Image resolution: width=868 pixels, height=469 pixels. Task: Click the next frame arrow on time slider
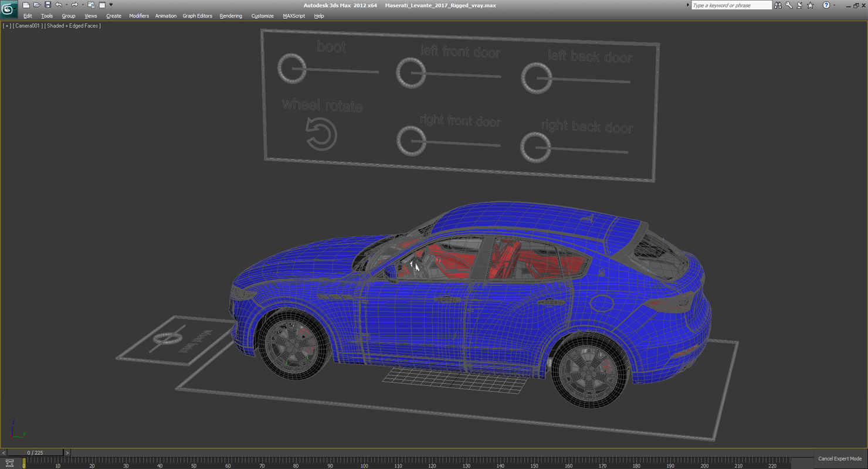click(x=67, y=453)
